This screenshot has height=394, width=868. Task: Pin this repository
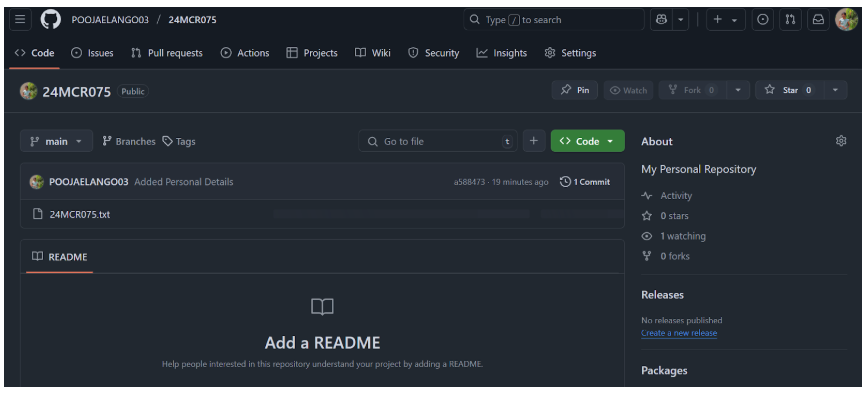575,90
